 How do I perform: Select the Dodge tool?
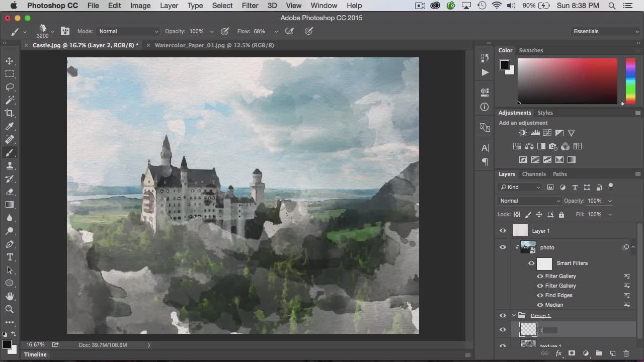10,231
